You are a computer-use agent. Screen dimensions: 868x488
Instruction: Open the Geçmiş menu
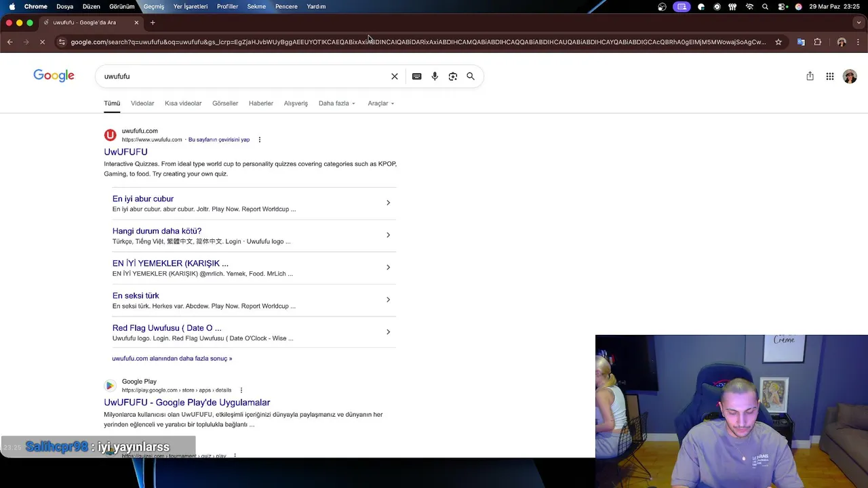(x=154, y=7)
